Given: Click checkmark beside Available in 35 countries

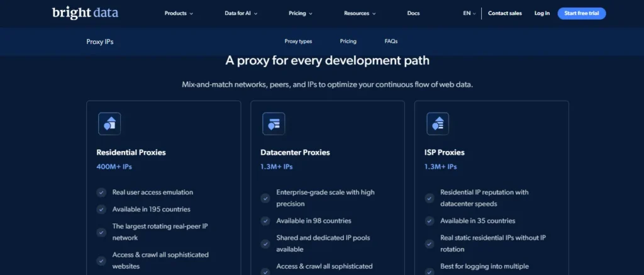Looking at the screenshot, I should point(429,221).
